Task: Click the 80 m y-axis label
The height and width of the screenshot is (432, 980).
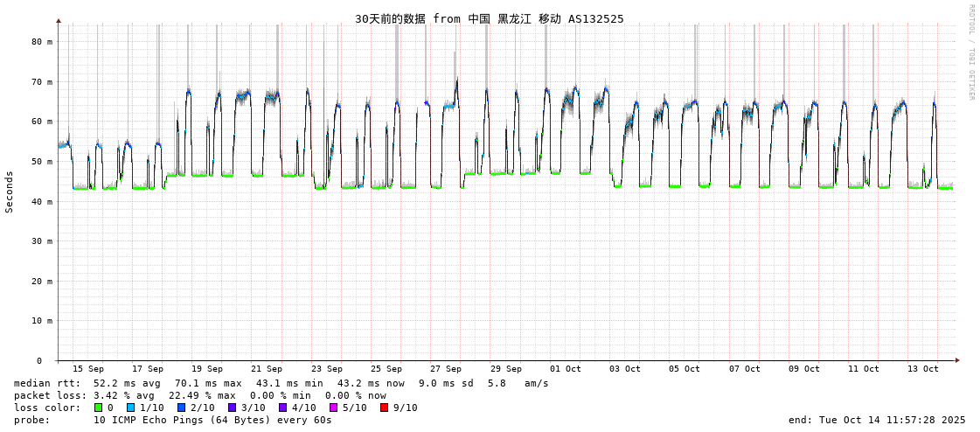Action: 42,42
